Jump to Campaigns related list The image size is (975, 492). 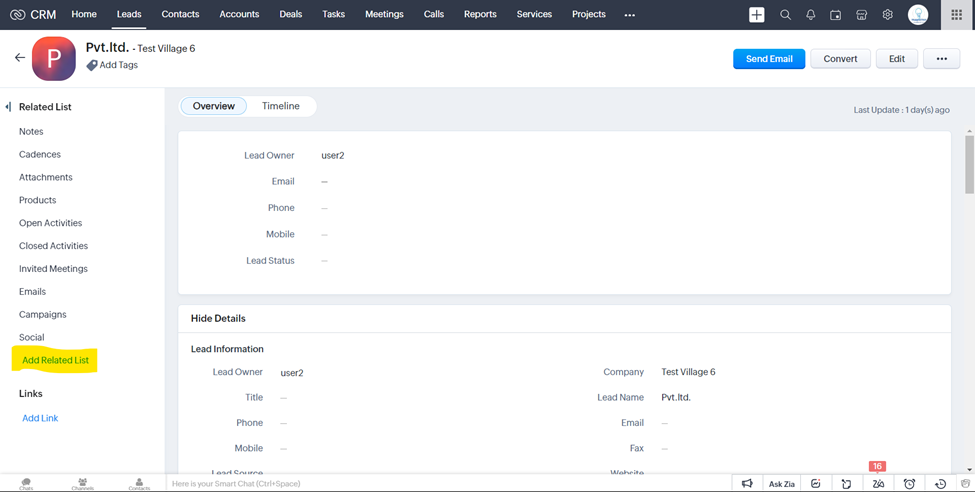42,315
